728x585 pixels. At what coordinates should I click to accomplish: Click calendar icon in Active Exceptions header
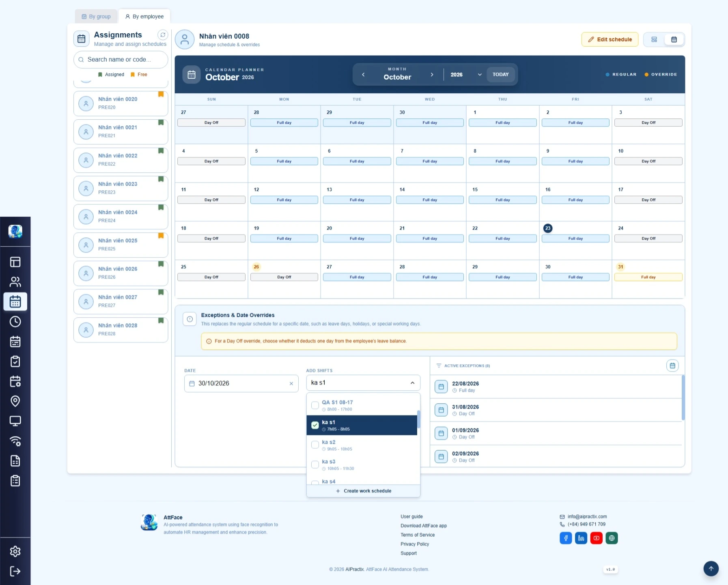point(672,366)
